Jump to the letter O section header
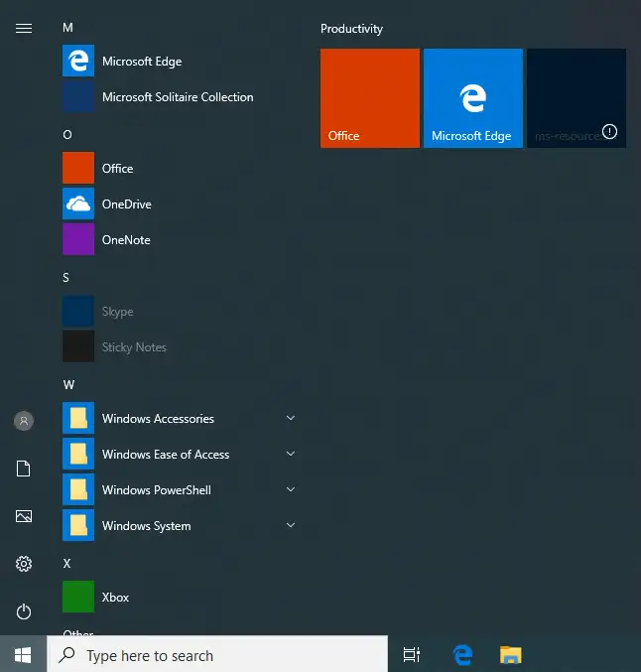Screen dimensions: 641x672 click(67, 135)
